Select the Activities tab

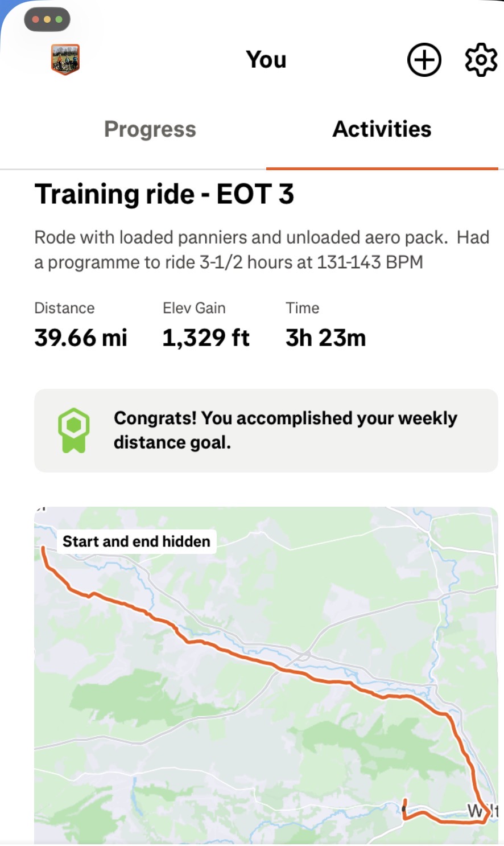[382, 129]
